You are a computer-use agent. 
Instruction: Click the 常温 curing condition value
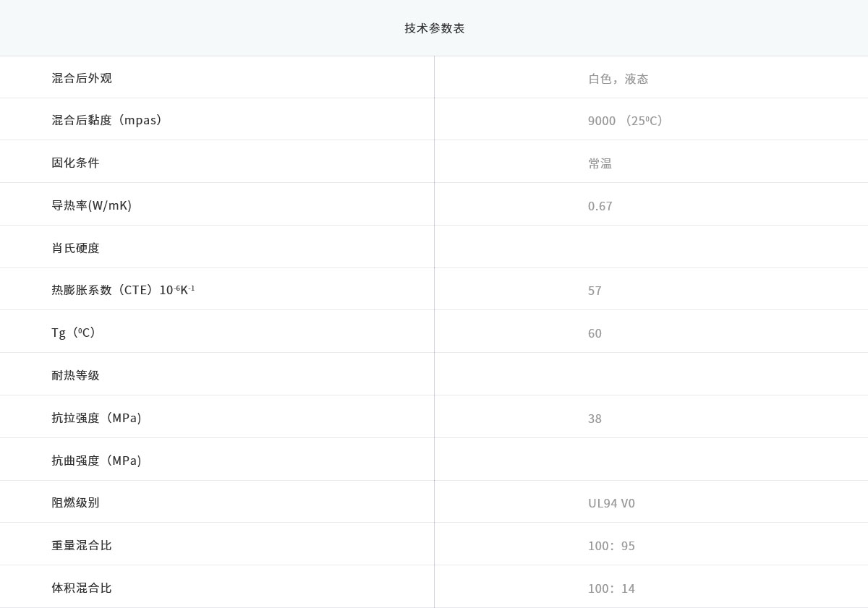(x=600, y=163)
